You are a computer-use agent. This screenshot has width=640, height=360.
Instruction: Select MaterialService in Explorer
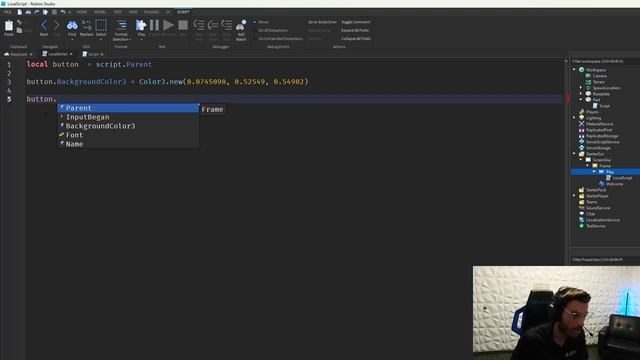pos(599,124)
